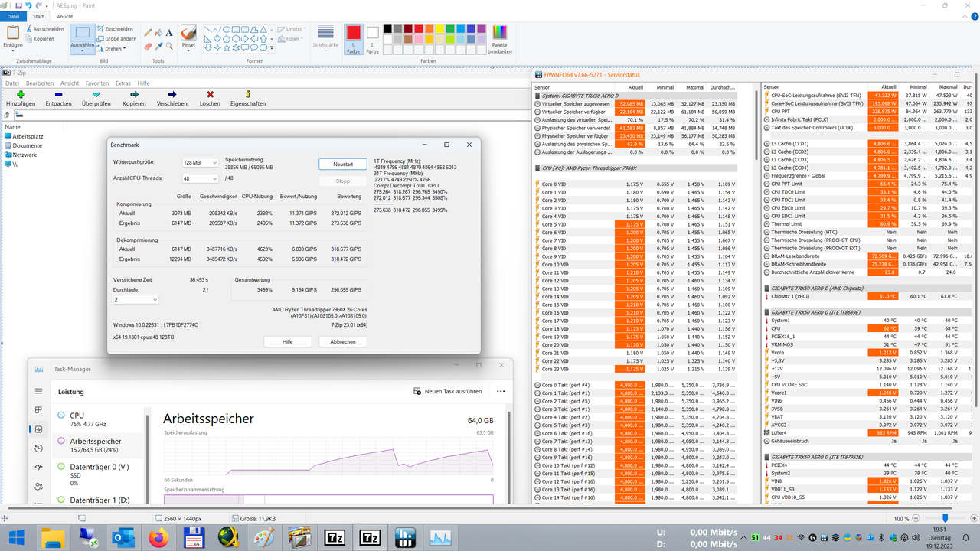Select the text tool A

[169, 33]
